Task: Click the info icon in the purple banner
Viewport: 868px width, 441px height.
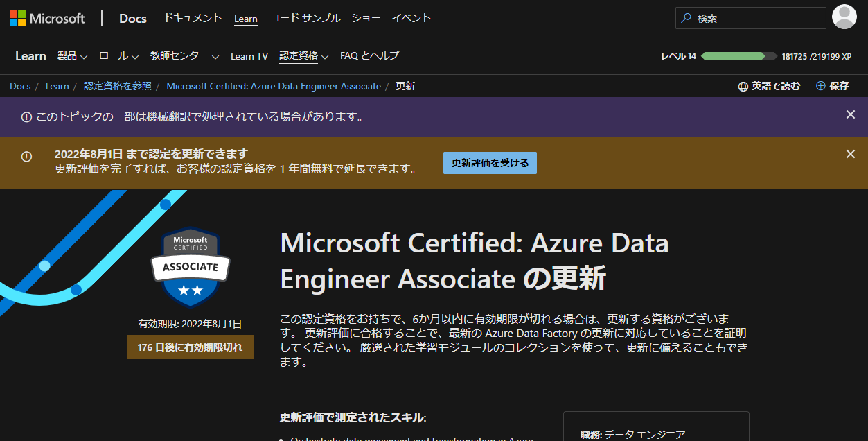Action: tap(26, 116)
